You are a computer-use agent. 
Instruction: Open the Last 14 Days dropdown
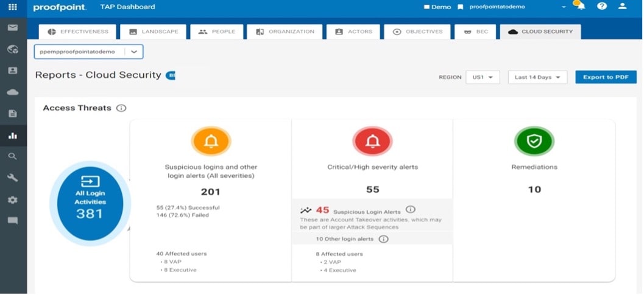(537, 77)
